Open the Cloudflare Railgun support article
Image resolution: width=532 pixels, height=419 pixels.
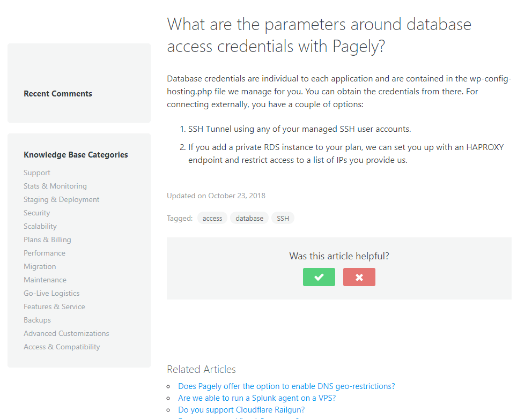[x=241, y=410]
